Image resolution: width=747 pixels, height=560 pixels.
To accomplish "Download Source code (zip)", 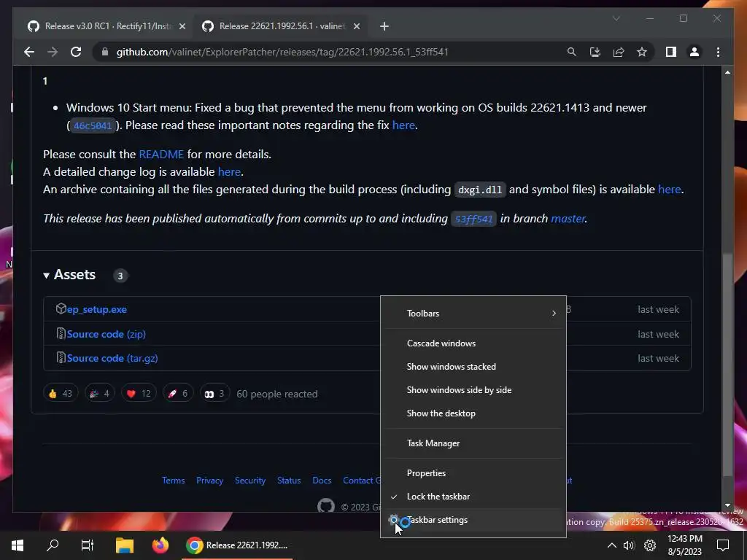I will pyautogui.click(x=107, y=334).
